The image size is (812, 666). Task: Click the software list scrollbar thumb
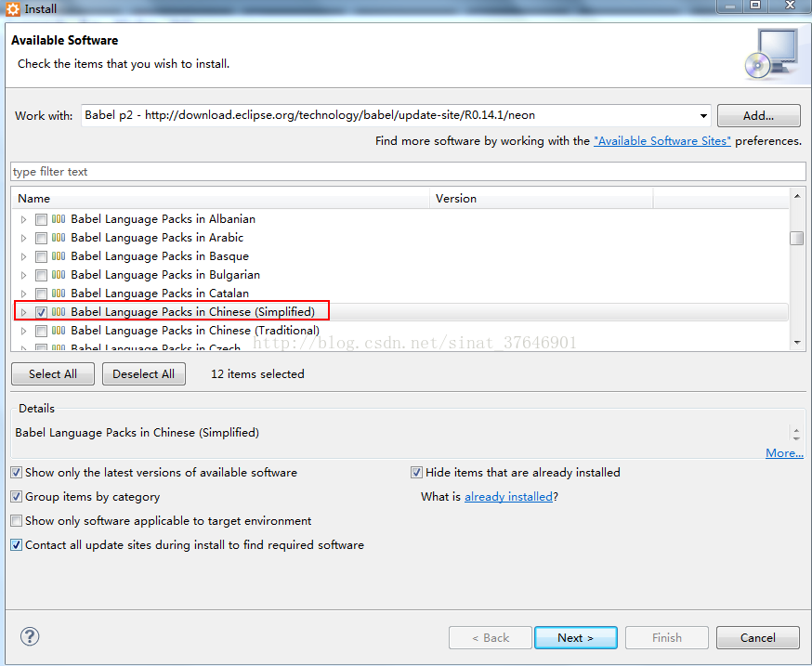click(796, 238)
